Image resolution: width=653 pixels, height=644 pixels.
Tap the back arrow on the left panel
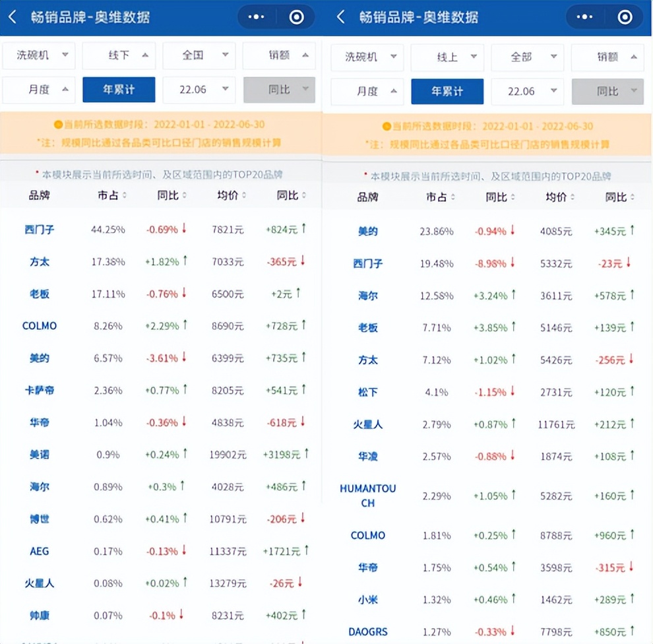[12, 16]
